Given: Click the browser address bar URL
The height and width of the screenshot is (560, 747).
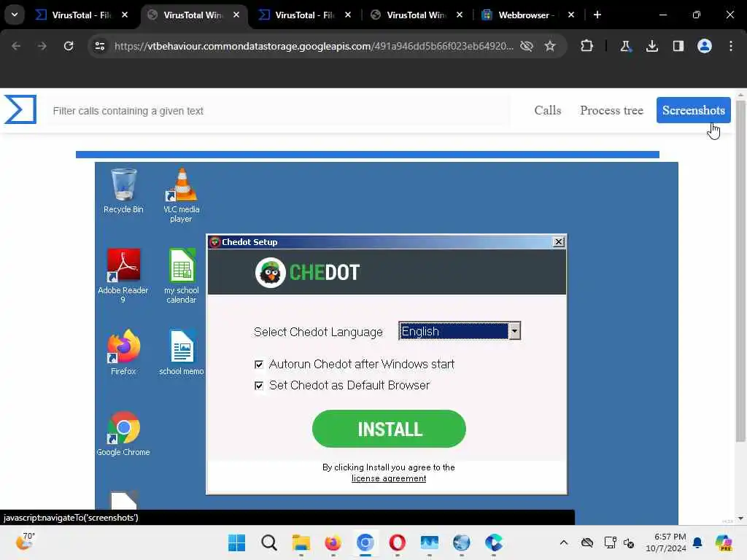Looking at the screenshot, I should click(314, 46).
